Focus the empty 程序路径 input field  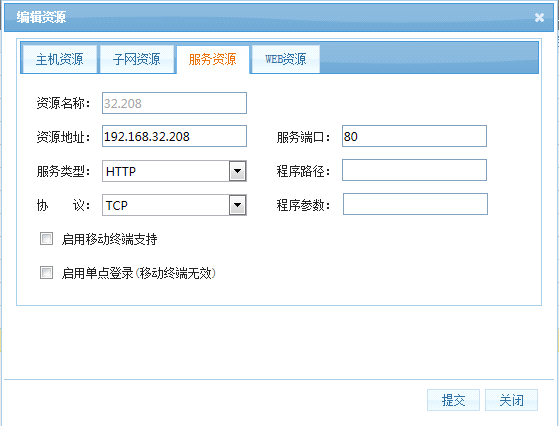point(414,170)
